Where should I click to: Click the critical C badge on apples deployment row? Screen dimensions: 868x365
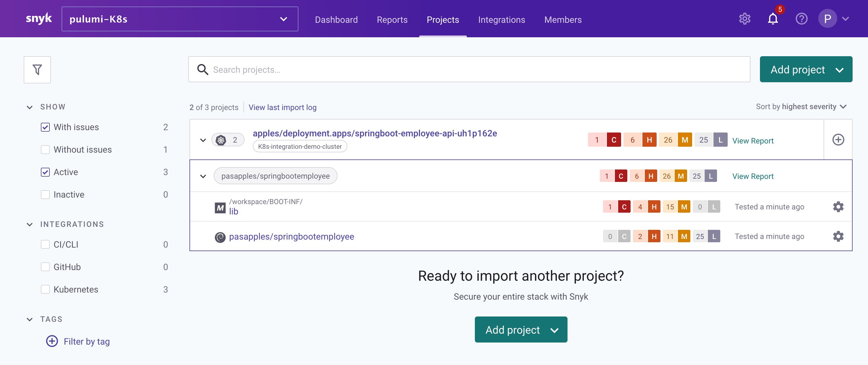pos(614,140)
